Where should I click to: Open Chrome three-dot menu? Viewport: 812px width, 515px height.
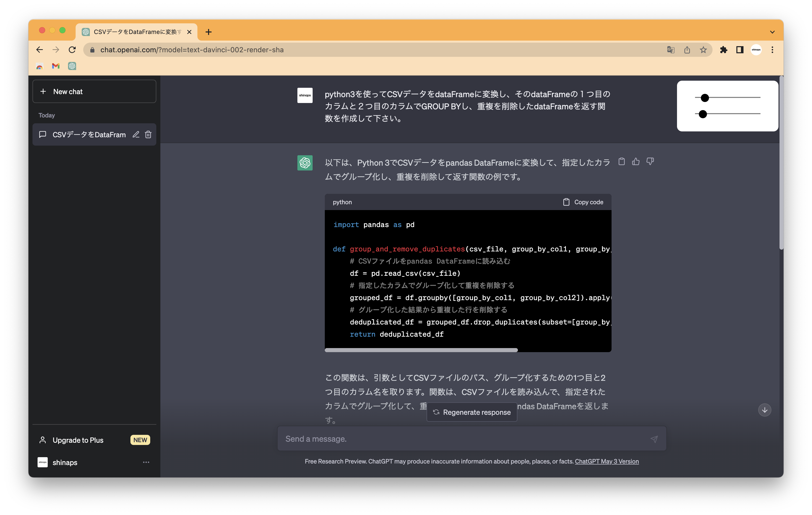click(772, 50)
